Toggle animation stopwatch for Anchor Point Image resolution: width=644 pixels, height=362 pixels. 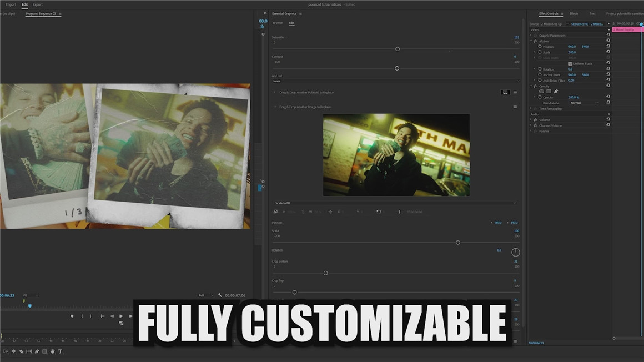[x=540, y=75]
